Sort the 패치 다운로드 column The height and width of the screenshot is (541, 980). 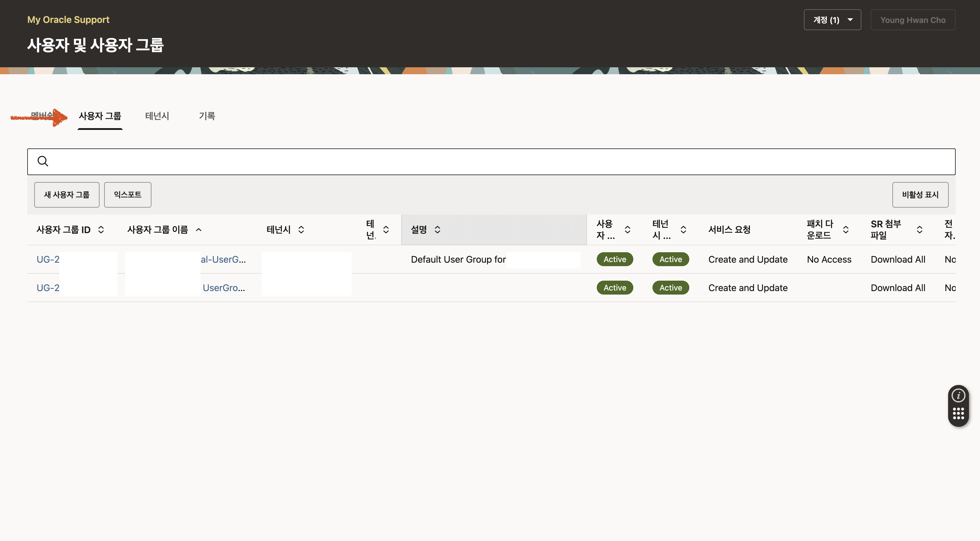846,230
